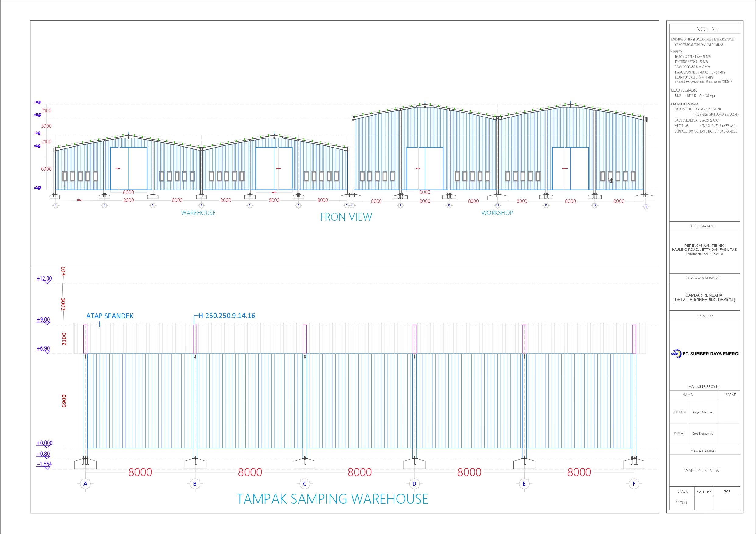The width and height of the screenshot is (756, 534).
Task: Select the NOTES heading in the title block
Action: pyautogui.click(x=707, y=29)
